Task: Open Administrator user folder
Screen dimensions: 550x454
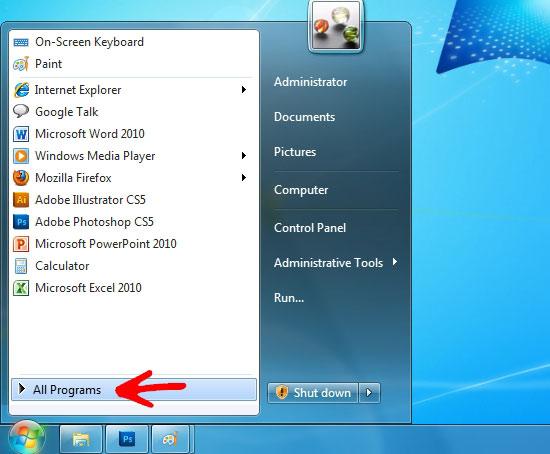Action: click(310, 82)
